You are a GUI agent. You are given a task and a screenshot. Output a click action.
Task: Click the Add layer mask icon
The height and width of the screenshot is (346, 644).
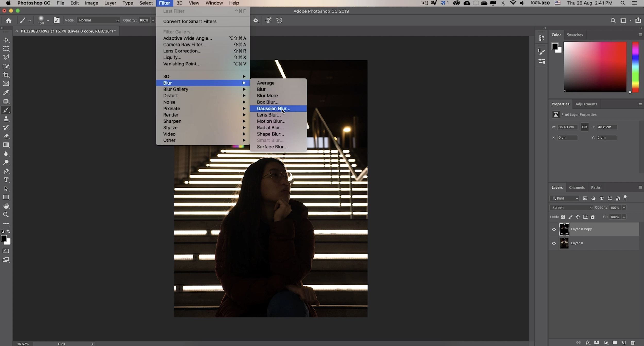click(596, 343)
